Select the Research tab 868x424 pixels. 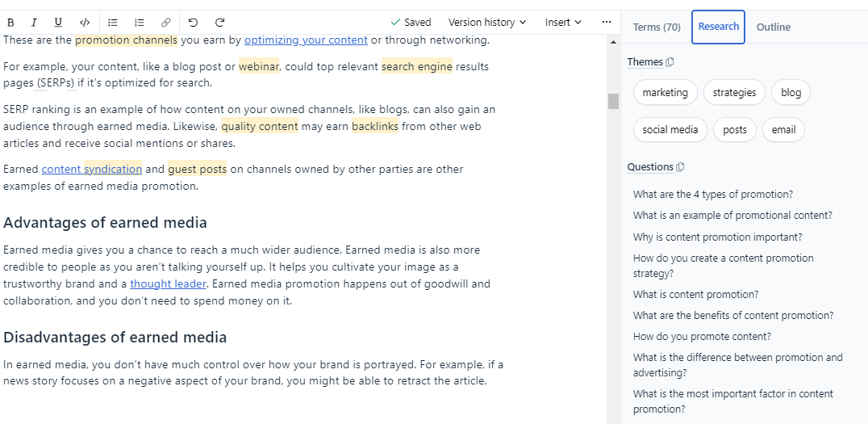click(x=718, y=27)
